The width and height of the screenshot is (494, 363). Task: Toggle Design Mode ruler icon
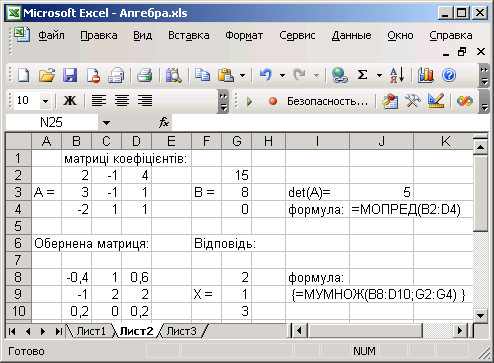[x=436, y=101]
